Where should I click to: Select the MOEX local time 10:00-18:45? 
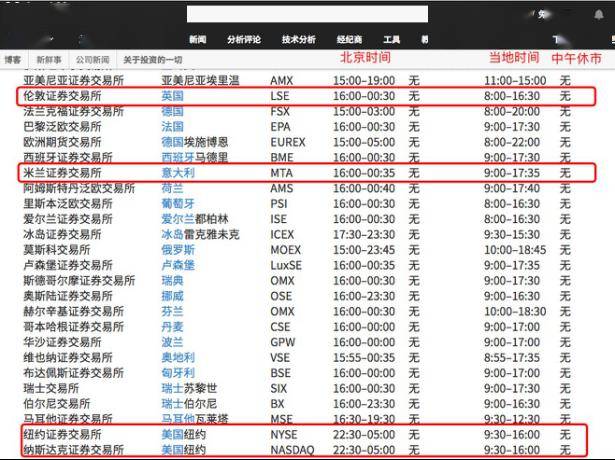pos(515,250)
